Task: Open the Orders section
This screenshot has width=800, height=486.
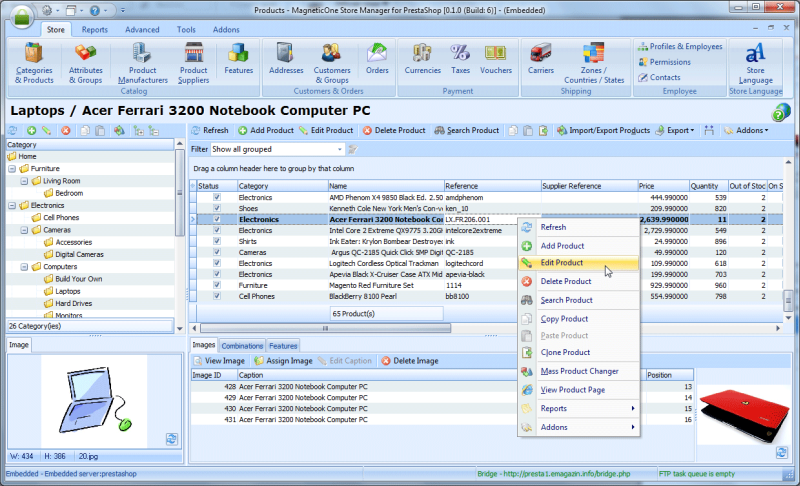Action: pyautogui.click(x=377, y=59)
